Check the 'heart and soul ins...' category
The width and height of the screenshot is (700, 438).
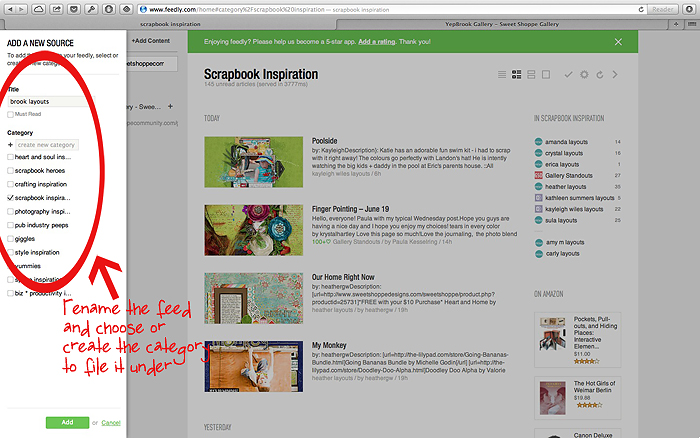(10, 157)
